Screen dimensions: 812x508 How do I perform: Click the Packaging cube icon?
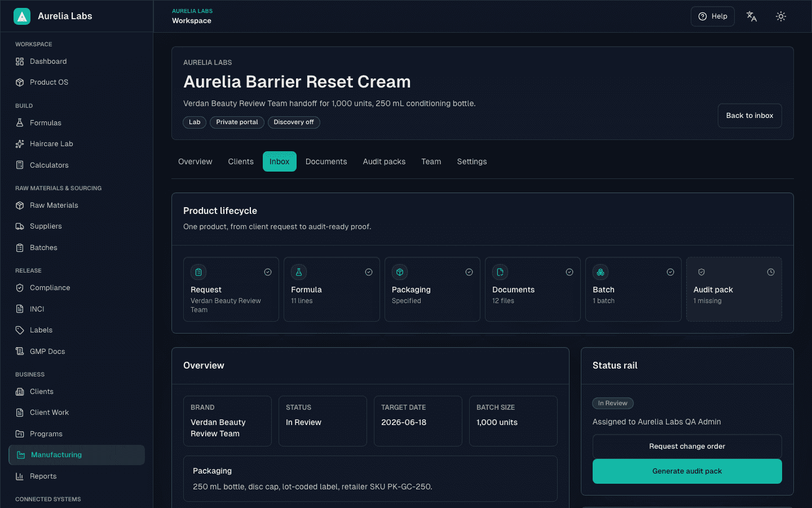pos(400,272)
